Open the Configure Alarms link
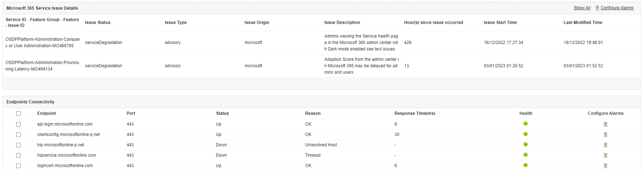This screenshot has width=644, height=171. coord(617,8)
